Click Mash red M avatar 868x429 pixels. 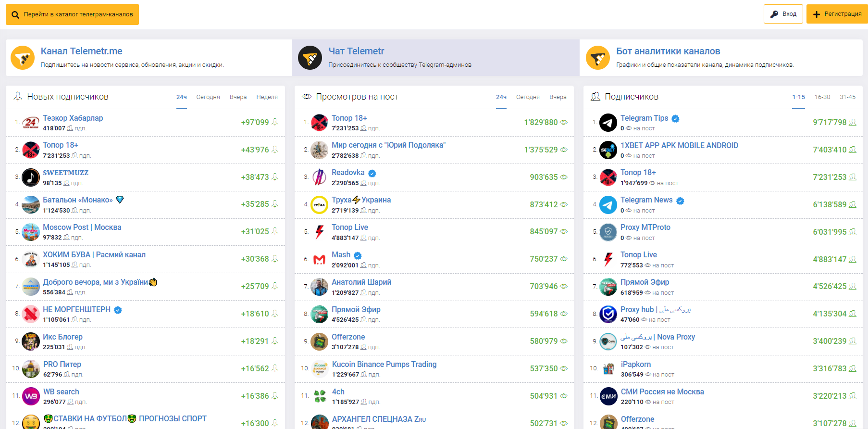pos(320,260)
